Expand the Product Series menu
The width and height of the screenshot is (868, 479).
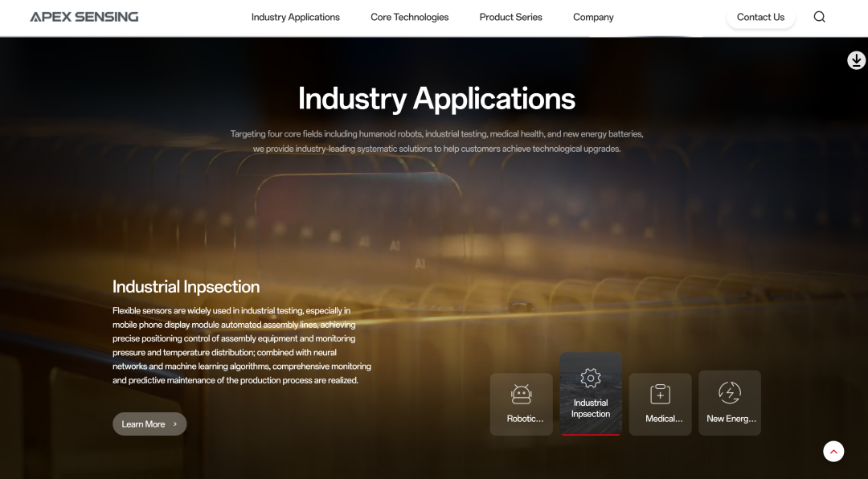[x=510, y=17]
